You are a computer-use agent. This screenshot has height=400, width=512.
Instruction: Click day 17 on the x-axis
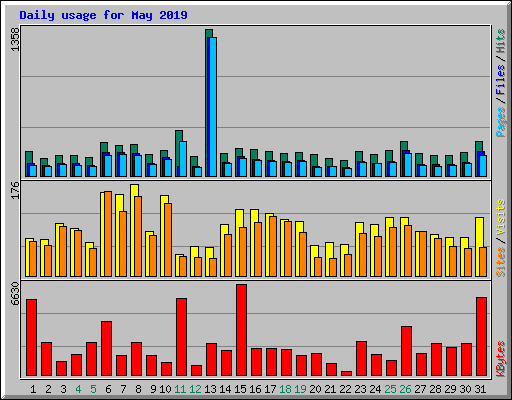pyautogui.click(x=270, y=389)
